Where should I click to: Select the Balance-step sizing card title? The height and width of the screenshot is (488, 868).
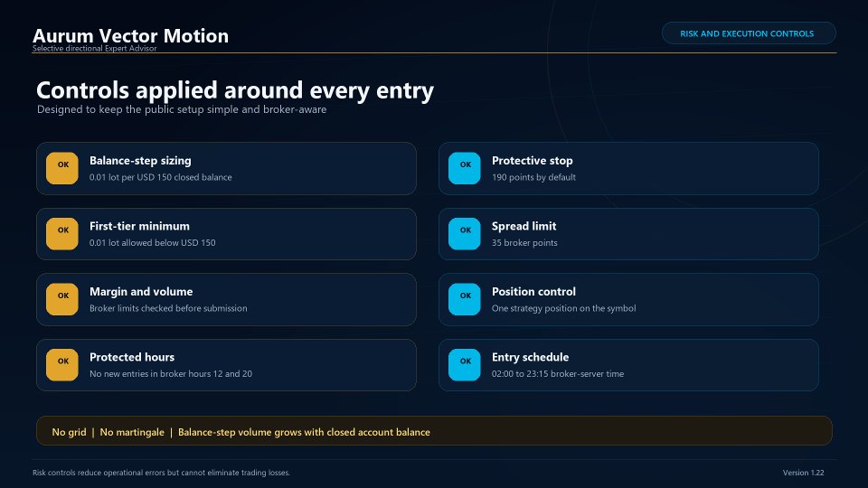tap(140, 161)
